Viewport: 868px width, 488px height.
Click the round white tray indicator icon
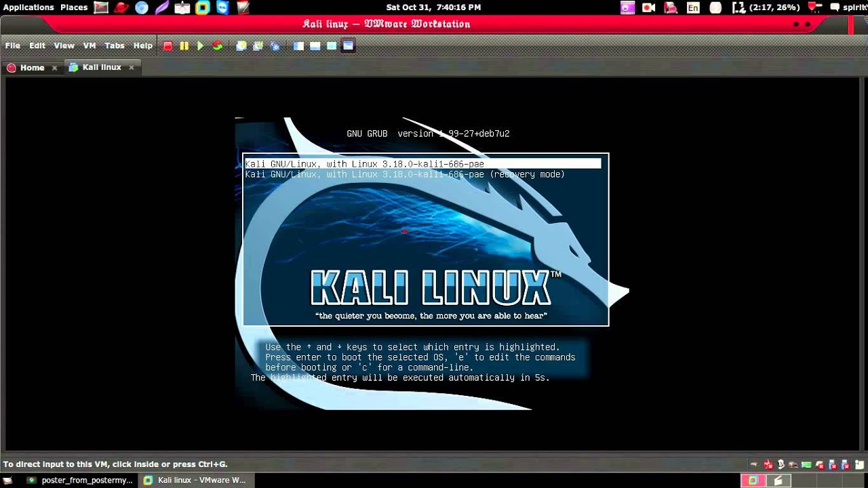[715, 7]
